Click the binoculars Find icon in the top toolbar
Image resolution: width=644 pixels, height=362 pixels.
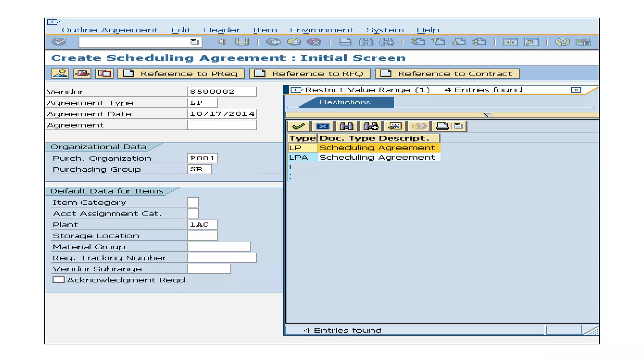[x=366, y=42]
